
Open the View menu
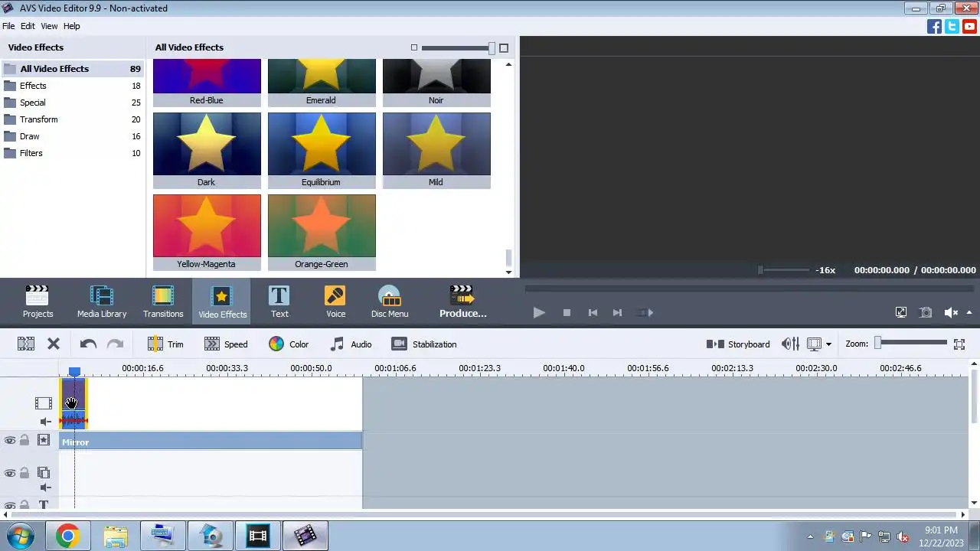tap(49, 26)
